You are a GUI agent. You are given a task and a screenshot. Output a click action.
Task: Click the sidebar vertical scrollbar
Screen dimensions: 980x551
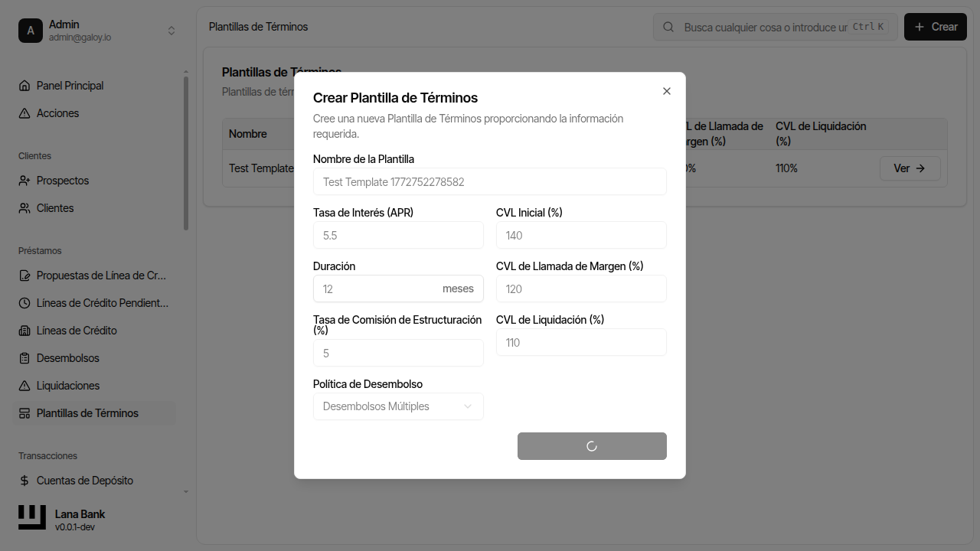tap(186, 153)
